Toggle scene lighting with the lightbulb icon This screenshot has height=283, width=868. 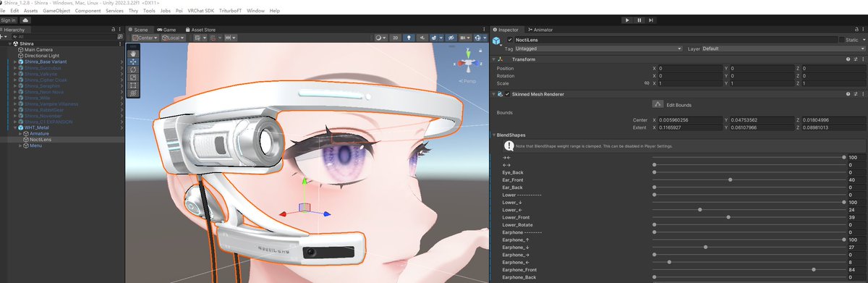coord(409,37)
